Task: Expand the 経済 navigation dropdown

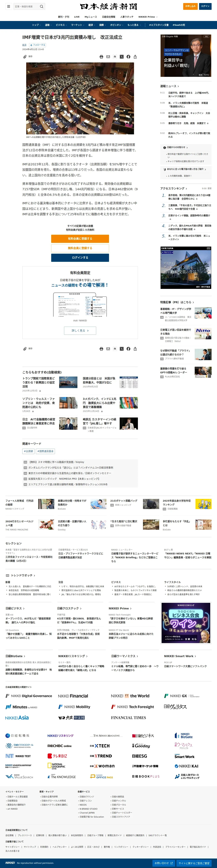Action: [x=91, y=25]
